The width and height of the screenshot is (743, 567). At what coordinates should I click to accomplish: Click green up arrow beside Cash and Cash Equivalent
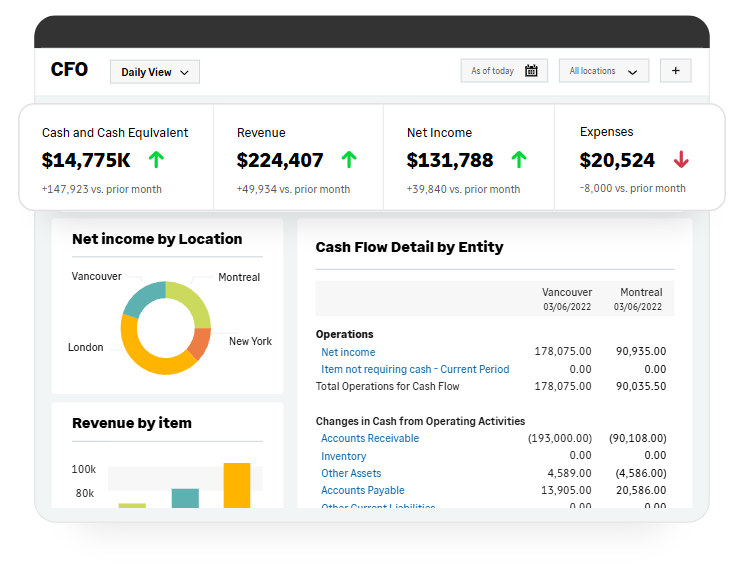(156, 160)
